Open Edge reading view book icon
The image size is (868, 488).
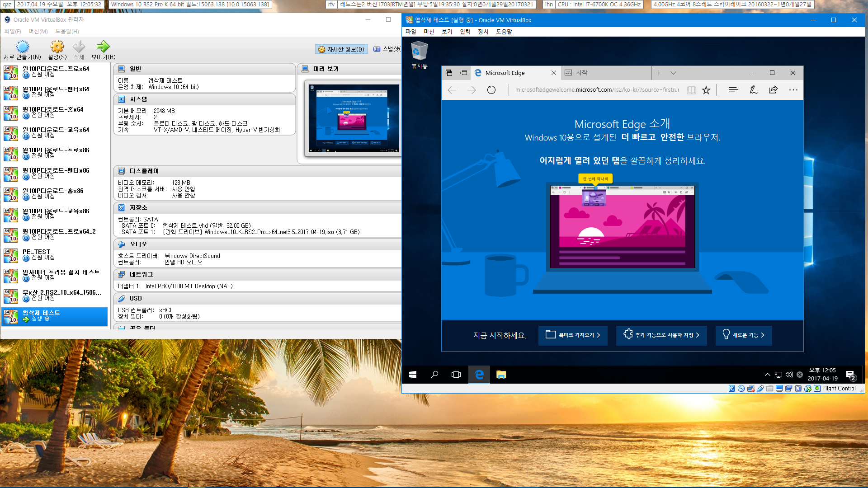(x=691, y=90)
